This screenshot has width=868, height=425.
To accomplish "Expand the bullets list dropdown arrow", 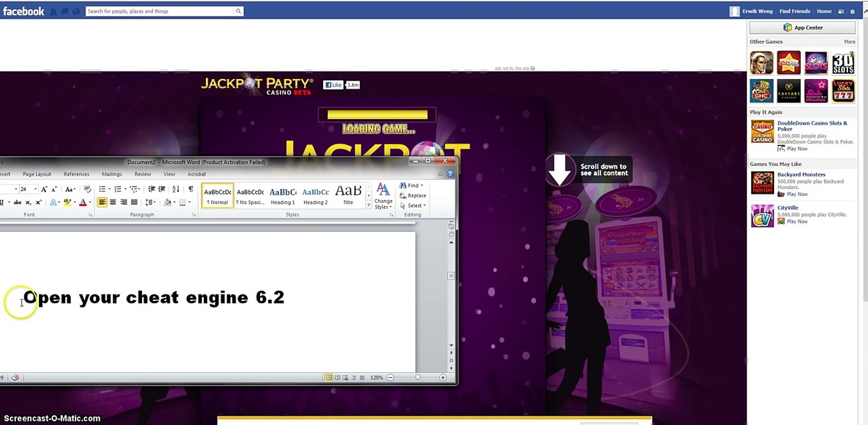I will tap(109, 189).
